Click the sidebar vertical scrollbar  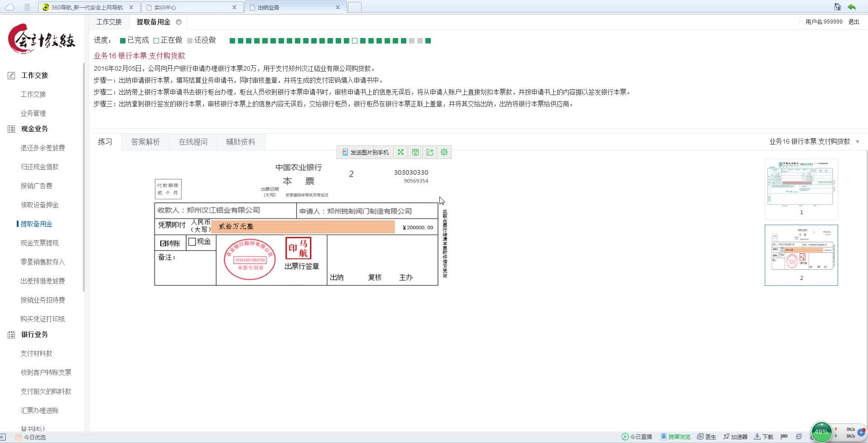[x=84, y=177]
